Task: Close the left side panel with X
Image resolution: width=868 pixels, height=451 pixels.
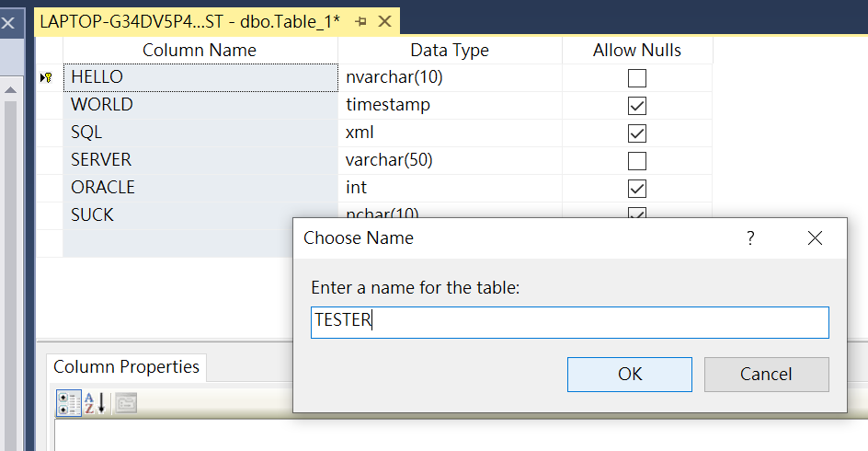Action: coord(7,22)
